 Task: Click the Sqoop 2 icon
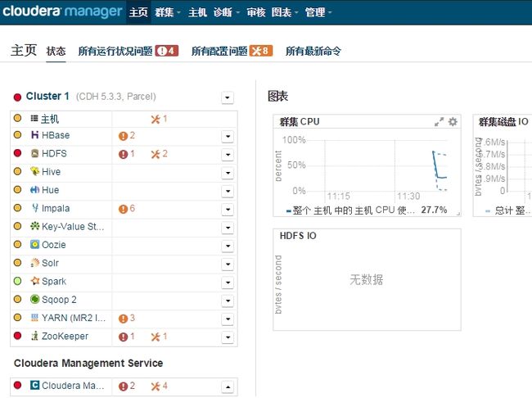pyautogui.click(x=34, y=299)
